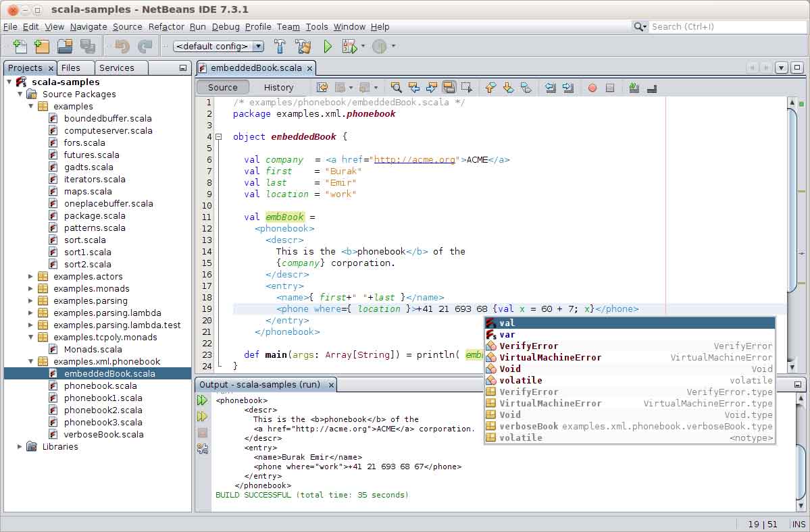Open the Refactor menu
This screenshot has height=532, width=810.
[x=166, y=26]
